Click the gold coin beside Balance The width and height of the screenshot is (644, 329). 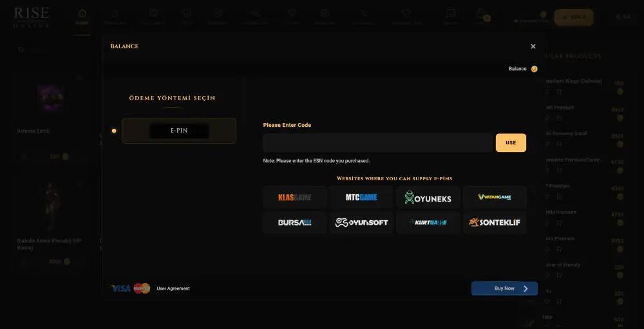[x=534, y=69]
